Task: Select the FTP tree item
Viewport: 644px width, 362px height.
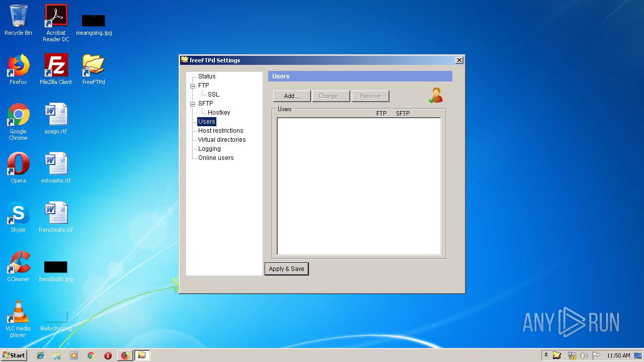Action: (203, 85)
